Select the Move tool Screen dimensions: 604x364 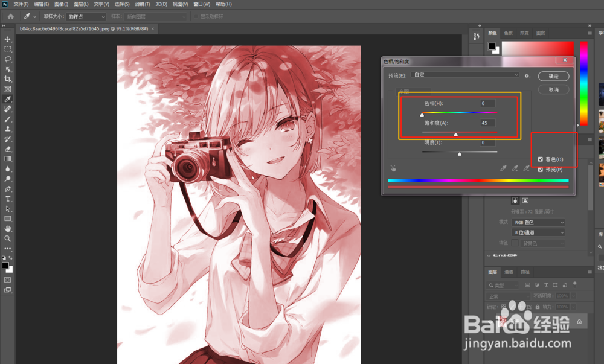pos(8,39)
